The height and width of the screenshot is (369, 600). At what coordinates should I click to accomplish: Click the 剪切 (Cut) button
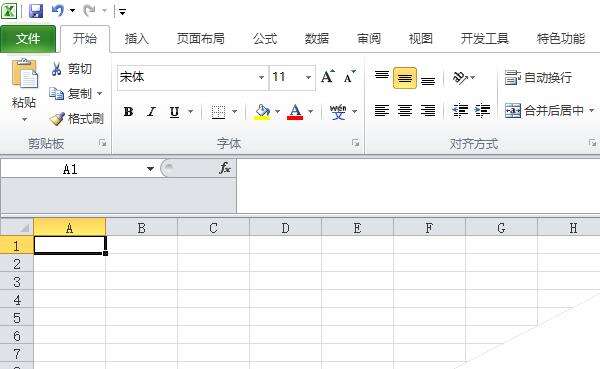[71, 69]
